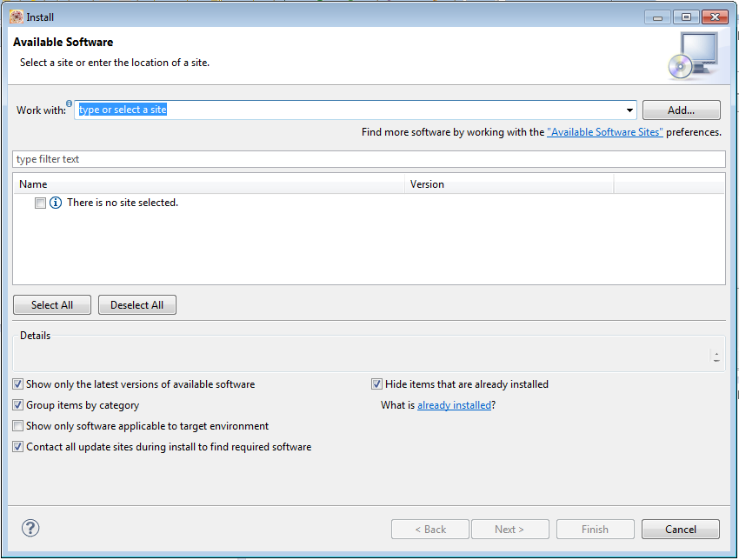Focus the 'type filter text' field
The height and width of the screenshot is (560, 739).
coord(369,159)
